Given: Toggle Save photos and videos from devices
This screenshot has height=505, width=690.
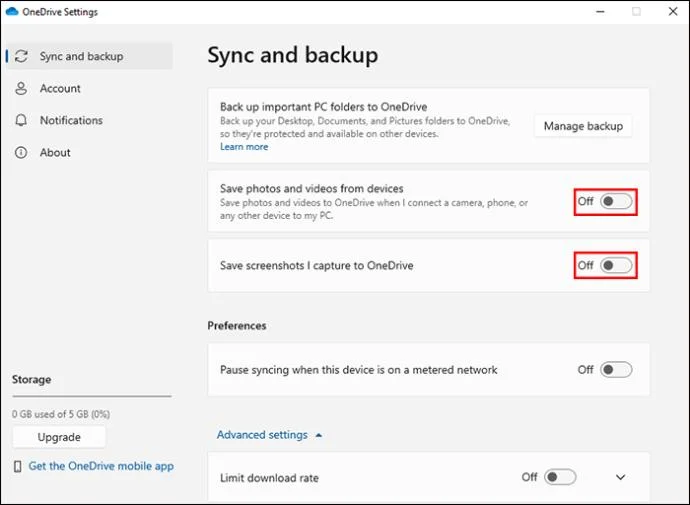Looking at the screenshot, I should [616, 201].
